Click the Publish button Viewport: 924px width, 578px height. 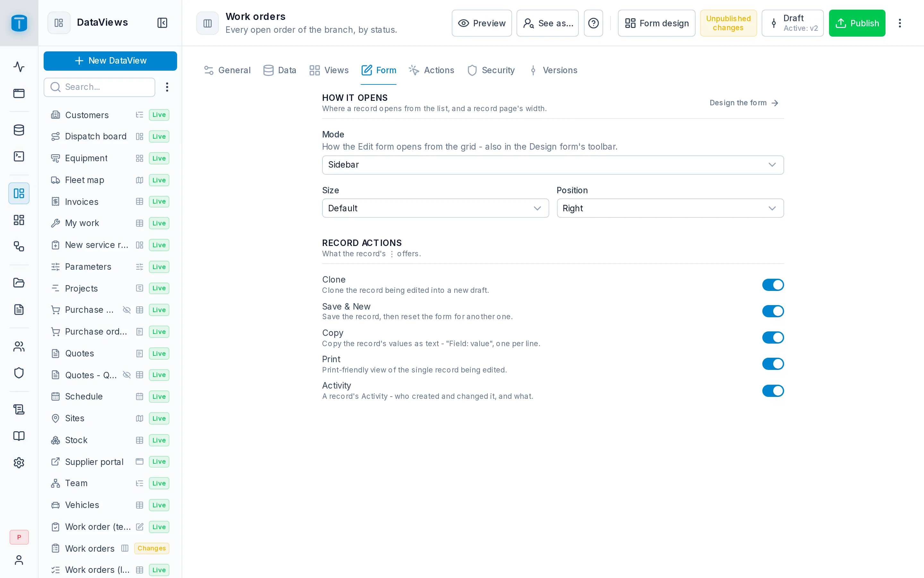[857, 23]
